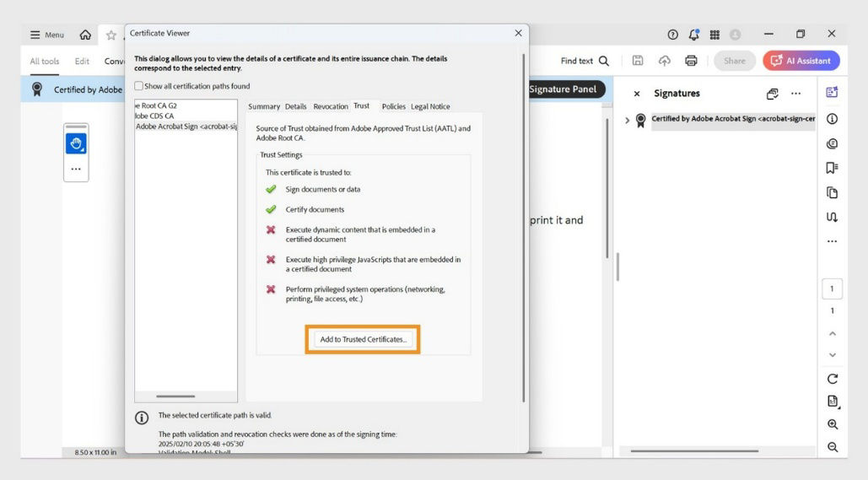The width and height of the screenshot is (868, 480).
Task: Click the rotate page icon
Action: (833, 380)
